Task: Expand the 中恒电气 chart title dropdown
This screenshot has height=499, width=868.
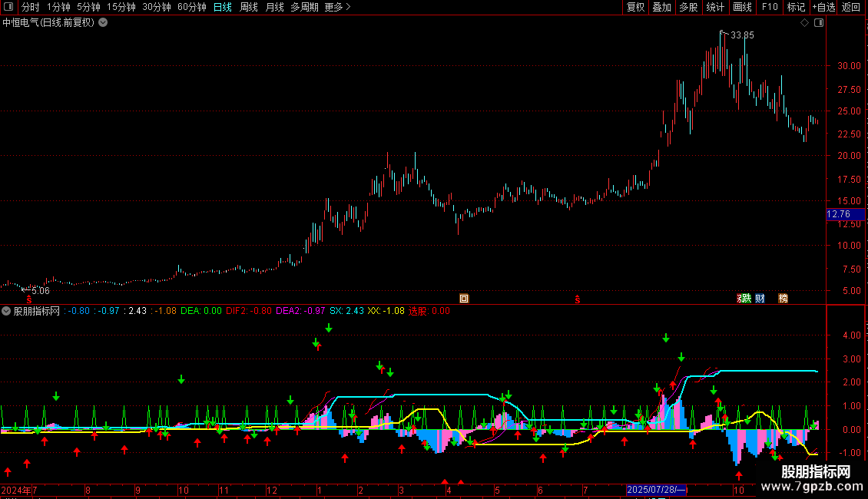Action: tap(103, 23)
